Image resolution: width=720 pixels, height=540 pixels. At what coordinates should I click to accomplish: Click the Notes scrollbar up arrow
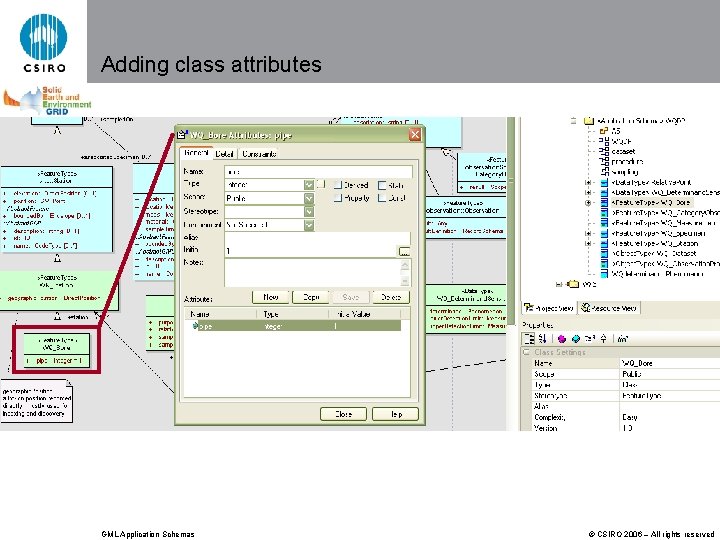tap(405, 264)
